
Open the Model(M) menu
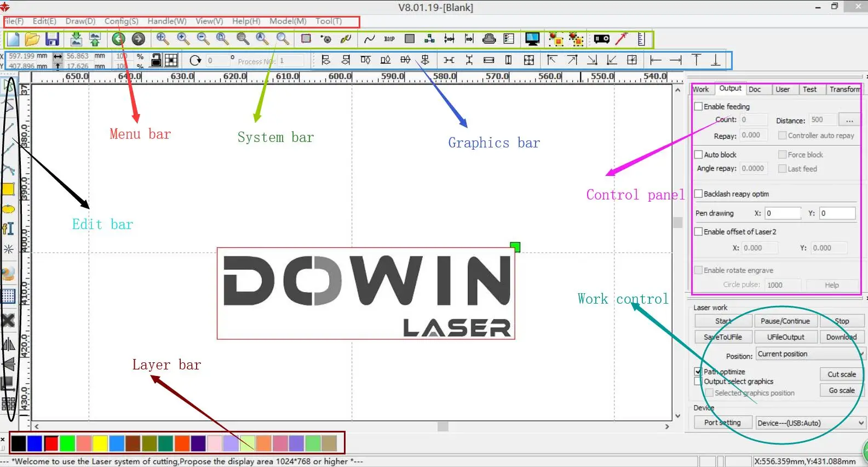pyautogui.click(x=288, y=21)
